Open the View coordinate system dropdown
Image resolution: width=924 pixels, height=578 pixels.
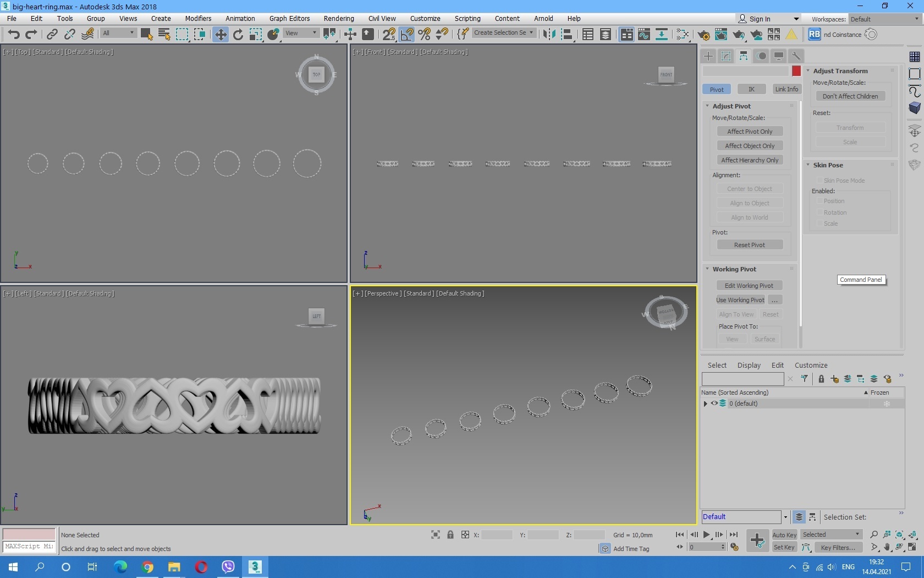pos(301,33)
